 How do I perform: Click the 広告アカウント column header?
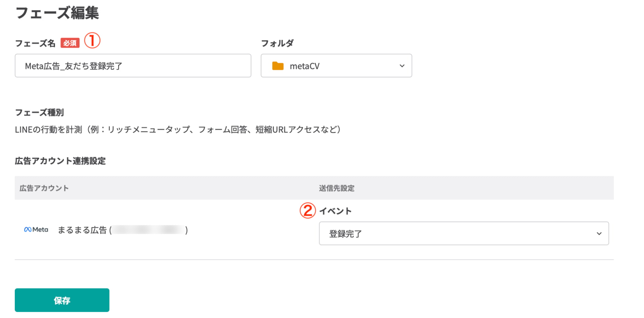(44, 188)
